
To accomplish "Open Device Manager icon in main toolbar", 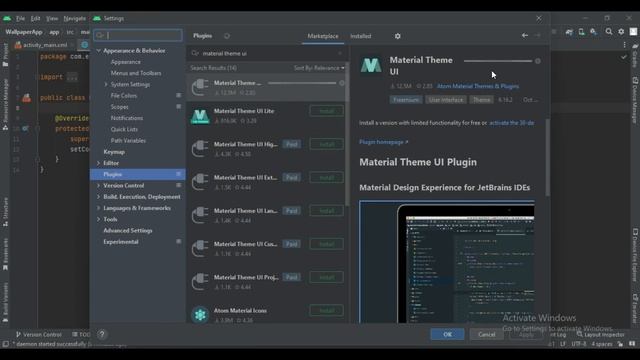I will (581, 31).
